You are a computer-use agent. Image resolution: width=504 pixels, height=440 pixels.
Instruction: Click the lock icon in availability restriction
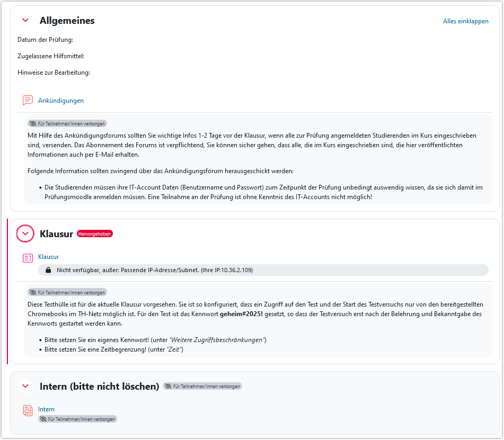(x=48, y=270)
